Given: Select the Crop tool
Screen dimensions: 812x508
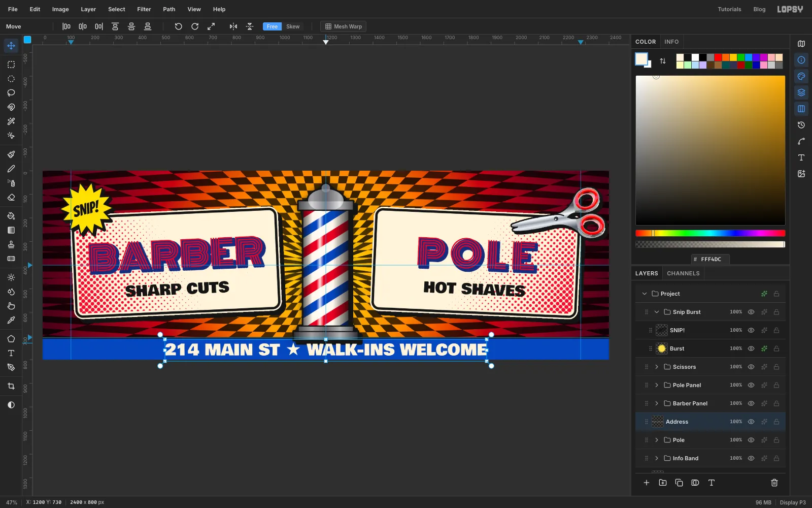Looking at the screenshot, I should tap(11, 386).
